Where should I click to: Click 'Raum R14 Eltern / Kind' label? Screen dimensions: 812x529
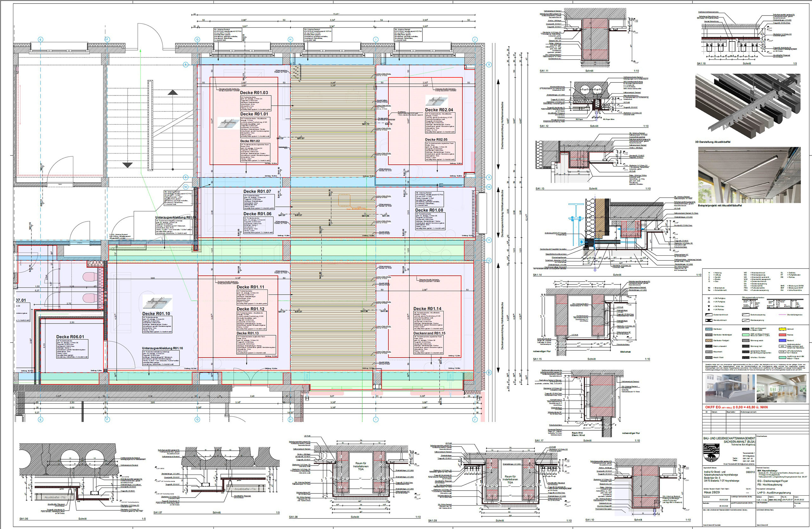click(577, 434)
